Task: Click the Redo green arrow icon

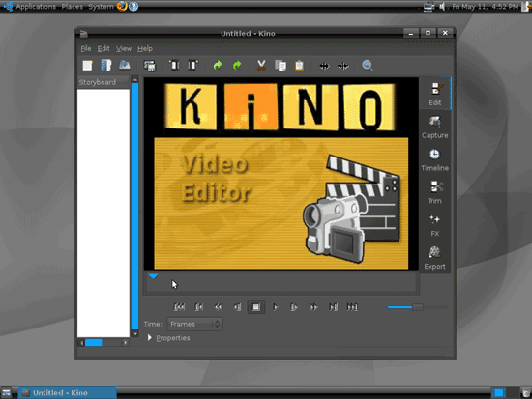Action: click(237, 65)
